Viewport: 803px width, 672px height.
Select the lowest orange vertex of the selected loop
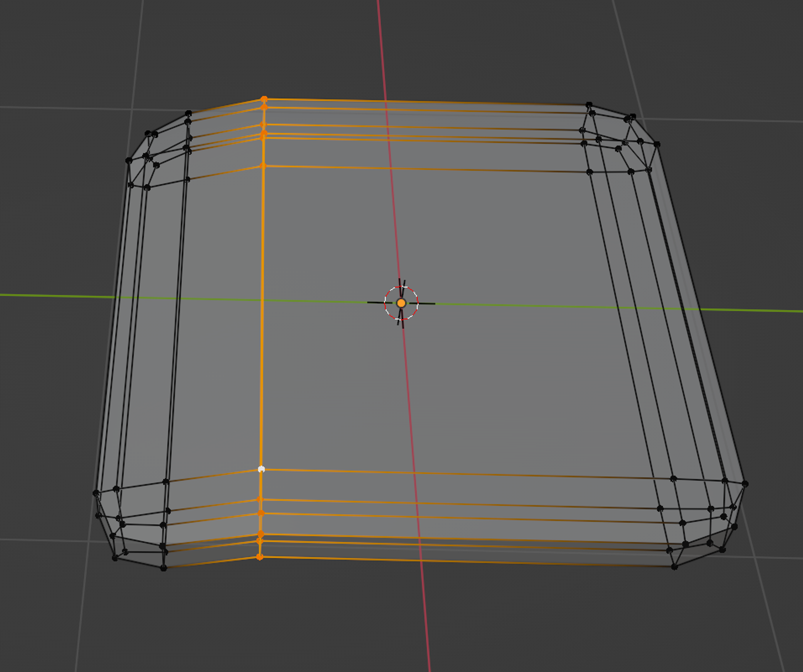[x=260, y=557]
